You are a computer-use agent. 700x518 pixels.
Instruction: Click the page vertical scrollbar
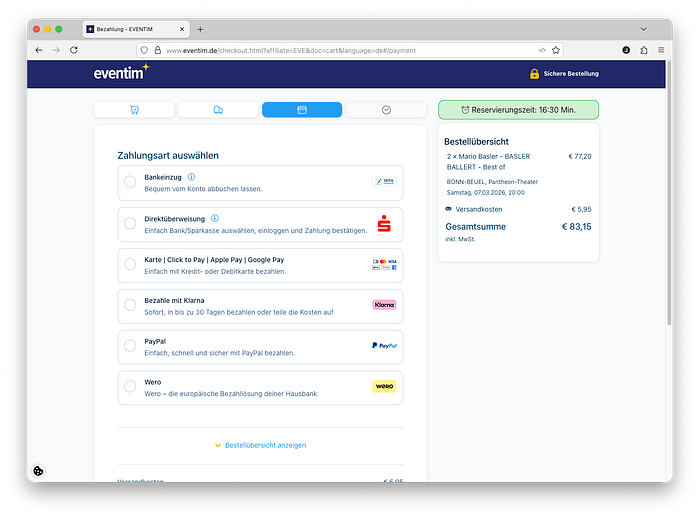click(x=669, y=193)
